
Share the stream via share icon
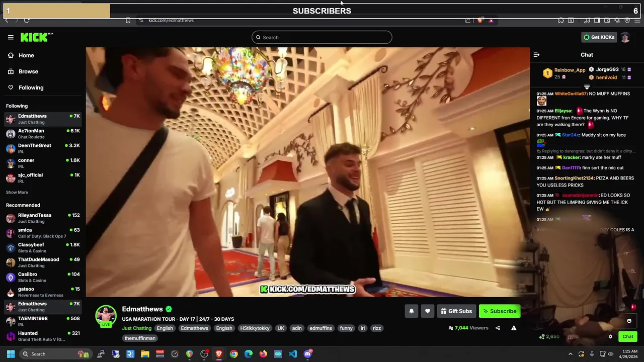(498, 328)
